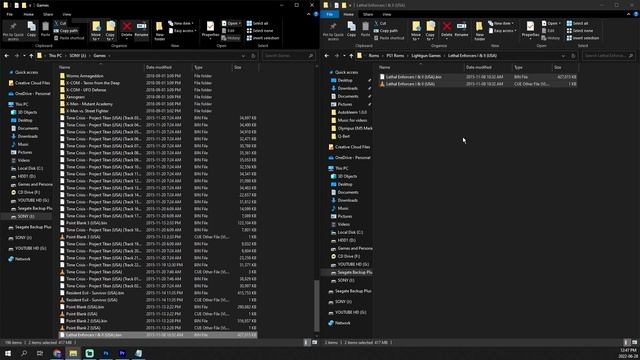Click New folder in the Games window
640x360 pixels.
160,31
